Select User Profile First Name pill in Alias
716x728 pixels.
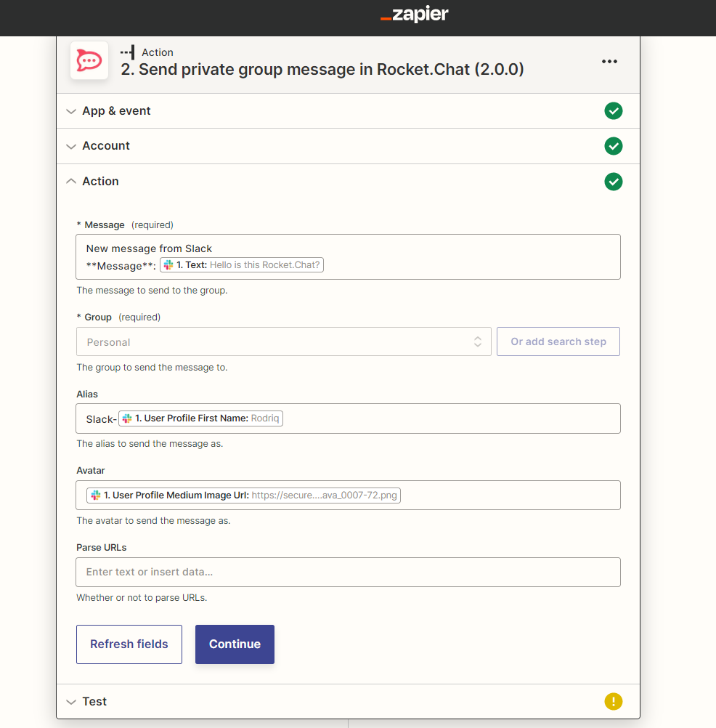(201, 418)
